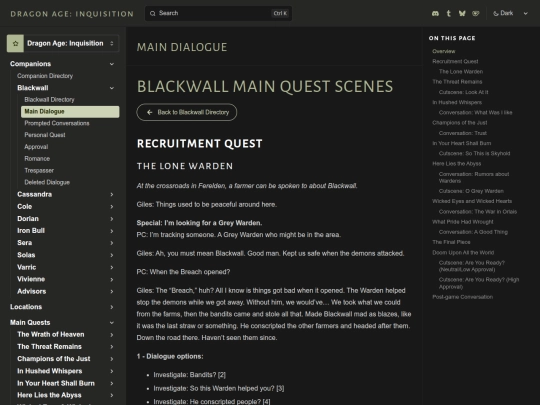The image size is (540, 405).
Task: Open Personal Quest page
Action: click(45, 135)
